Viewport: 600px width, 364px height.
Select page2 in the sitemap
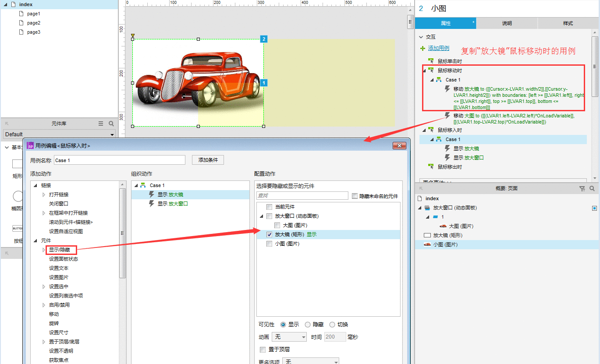click(x=34, y=23)
